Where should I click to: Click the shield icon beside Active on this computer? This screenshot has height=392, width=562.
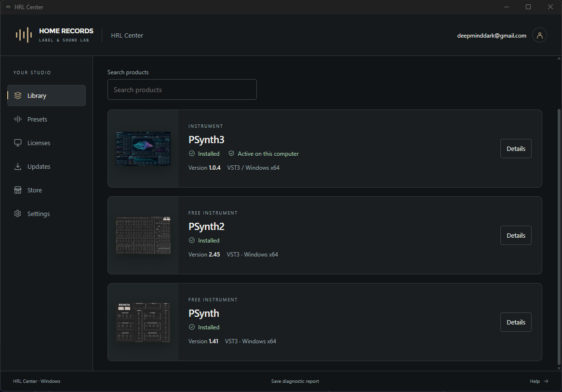coord(231,153)
